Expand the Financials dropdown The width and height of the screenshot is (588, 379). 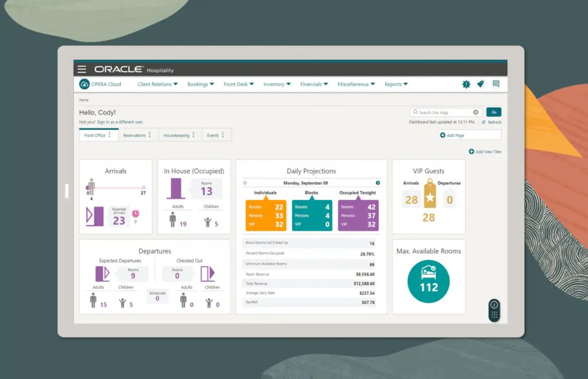tap(314, 84)
